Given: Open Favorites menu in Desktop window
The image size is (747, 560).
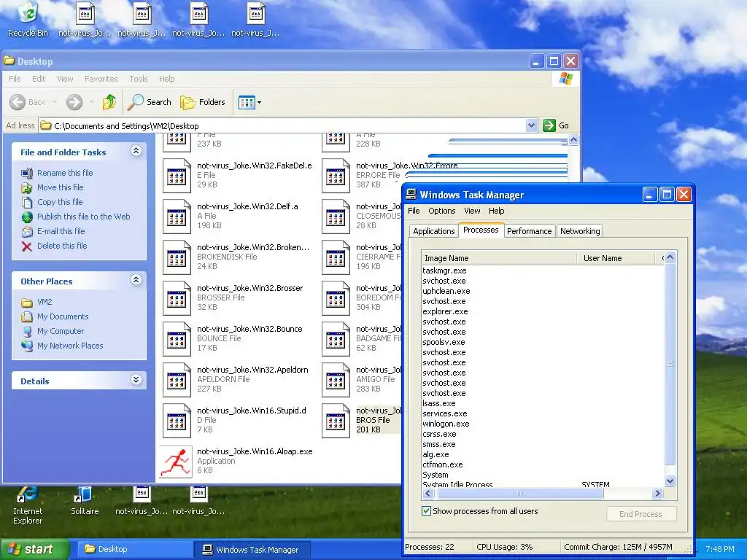Looking at the screenshot, I should coord(101,79).
